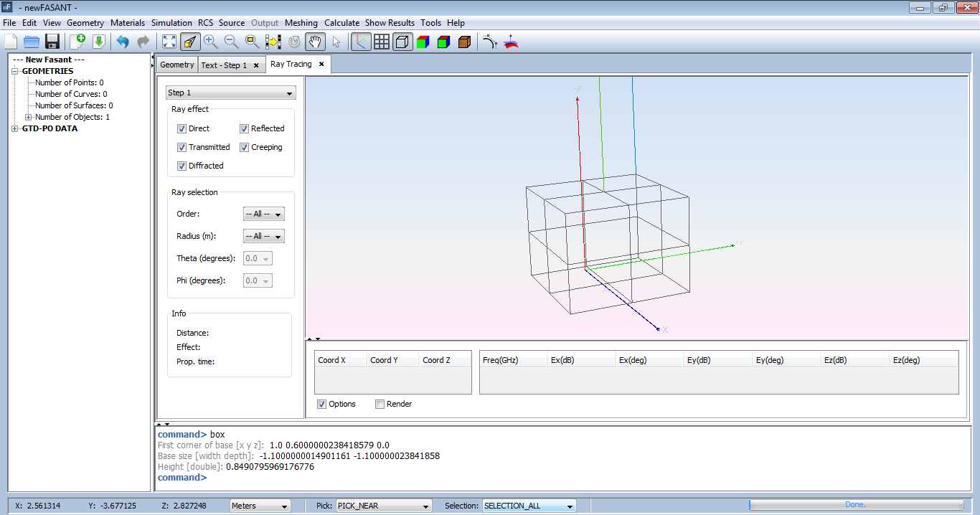Toggle the grid display icon
980x515 pixels.
click(382, 42)
